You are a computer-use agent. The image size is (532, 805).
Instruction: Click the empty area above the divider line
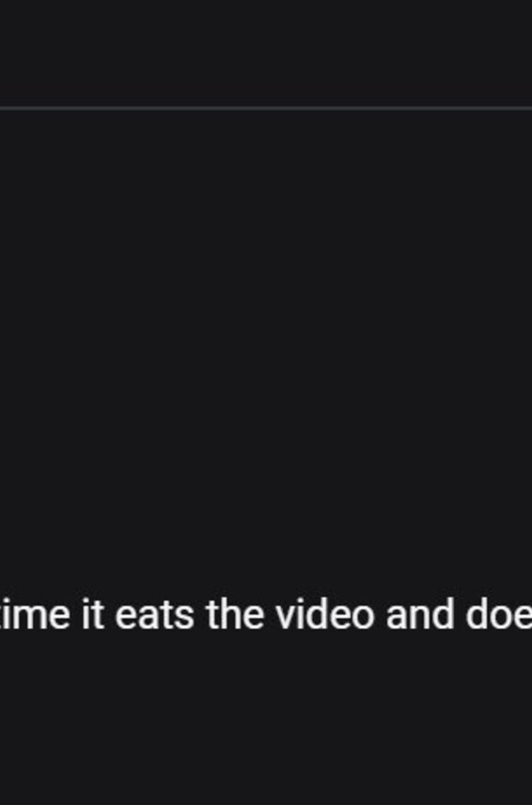266,52
